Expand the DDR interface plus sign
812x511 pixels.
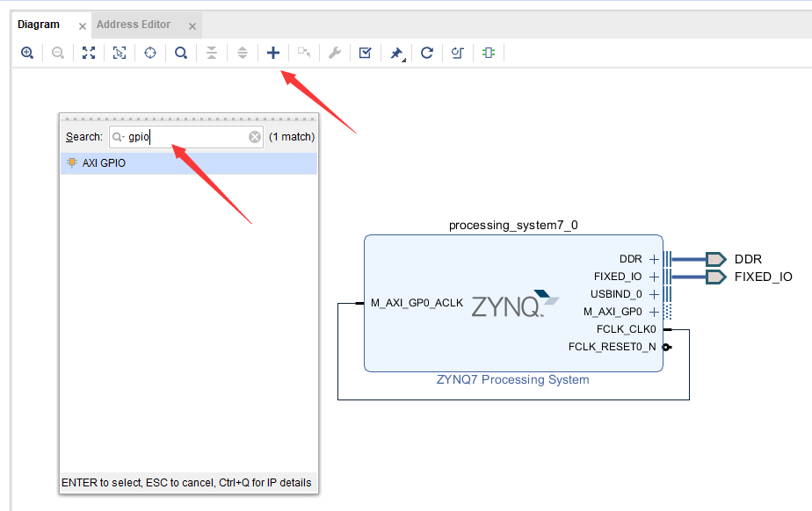point(654,259)
